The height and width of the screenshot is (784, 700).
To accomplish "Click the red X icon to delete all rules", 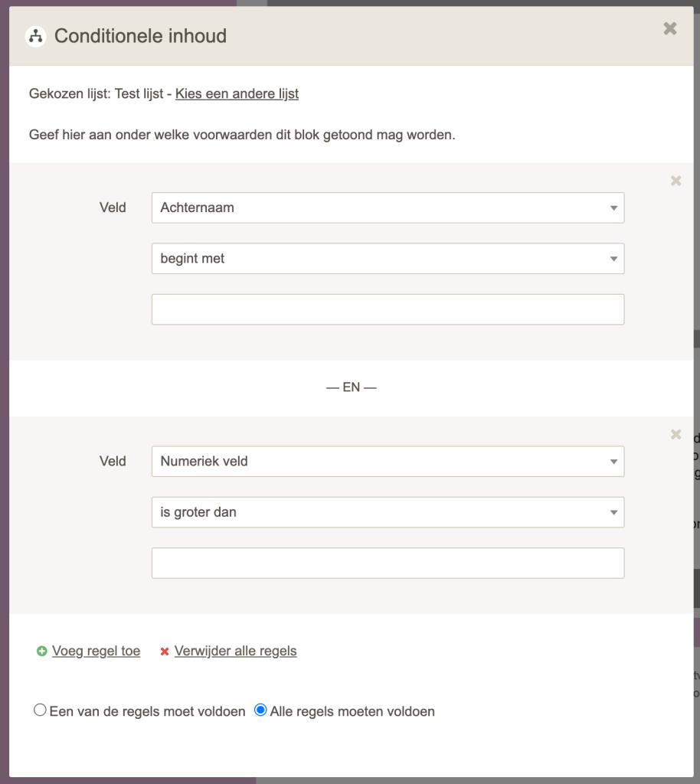I will (x=164, y=652).
